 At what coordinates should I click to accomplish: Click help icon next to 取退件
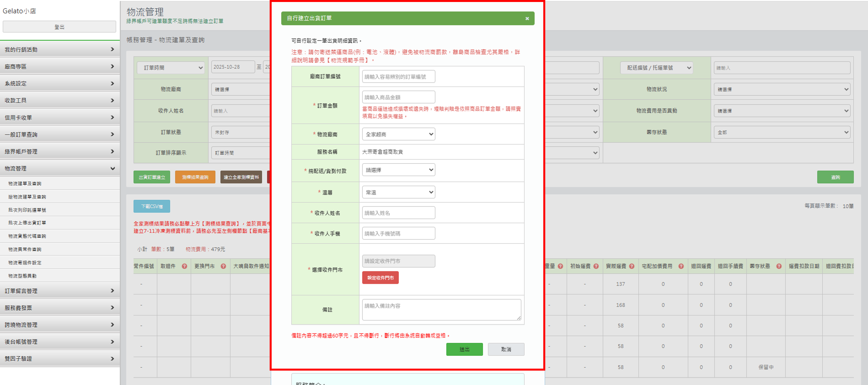click(x=184, y=266)
